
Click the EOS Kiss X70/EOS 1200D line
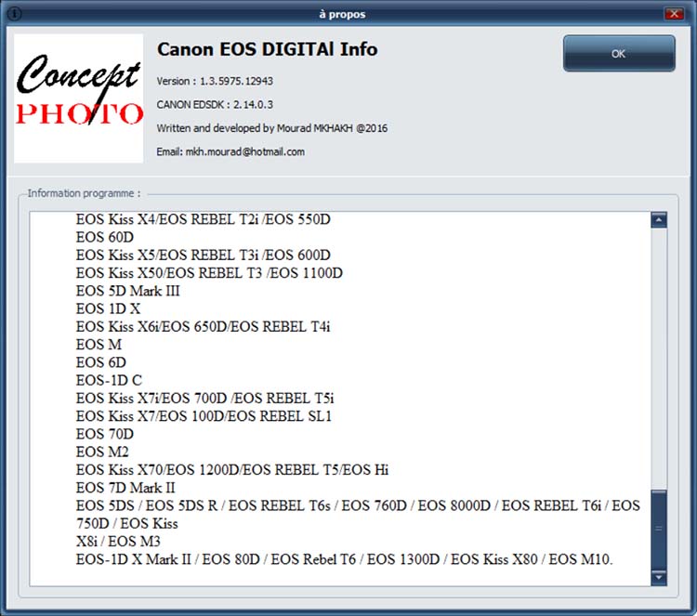point(232,469)
